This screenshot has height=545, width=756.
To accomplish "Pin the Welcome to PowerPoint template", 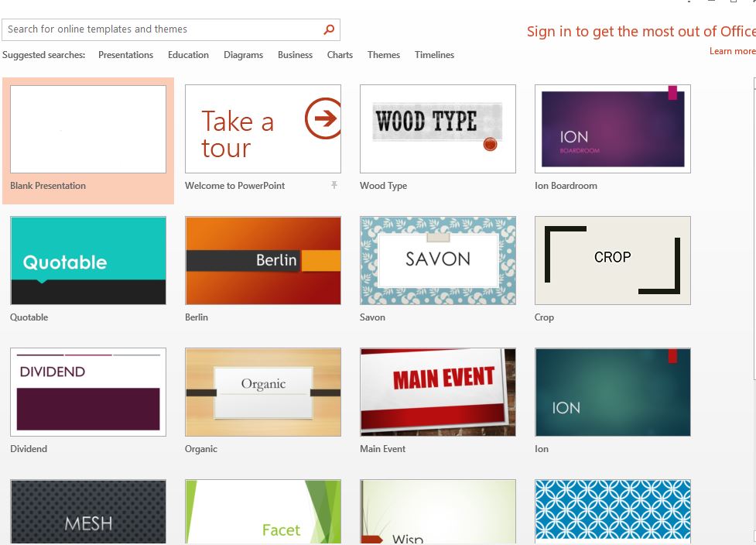I will [x=334, y=185].
